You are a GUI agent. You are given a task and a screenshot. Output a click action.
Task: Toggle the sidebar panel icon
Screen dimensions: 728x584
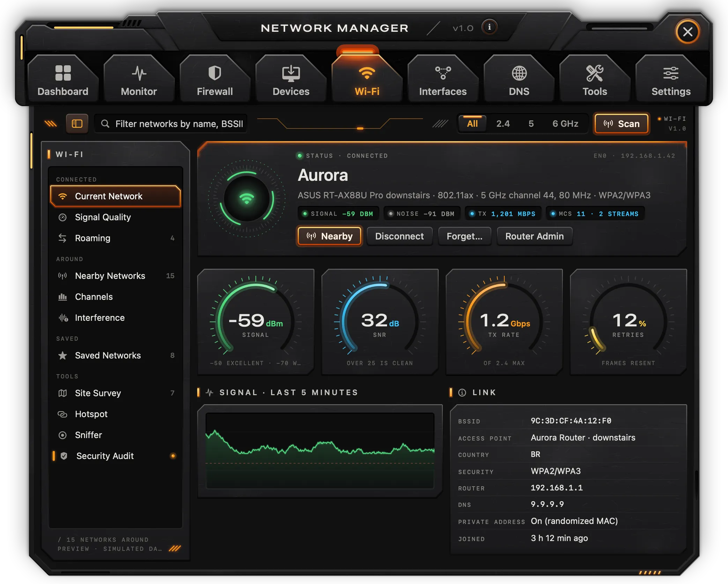tap(77, 124)
